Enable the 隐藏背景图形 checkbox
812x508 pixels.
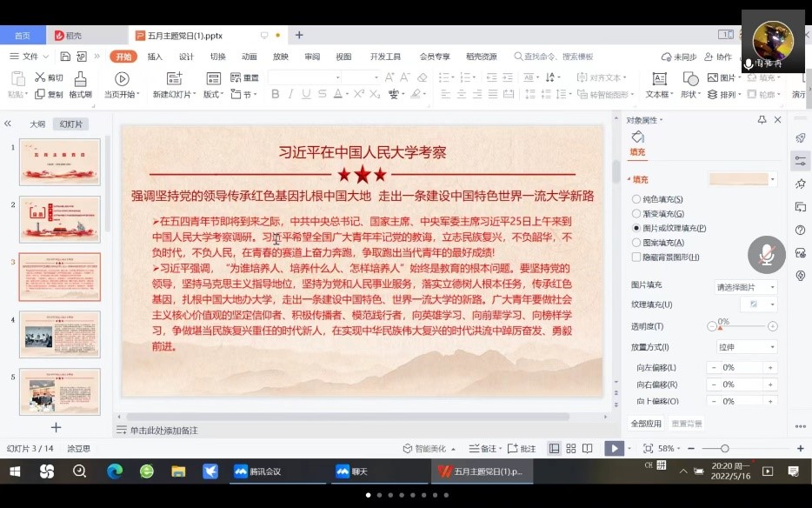(x=636, y=257)
